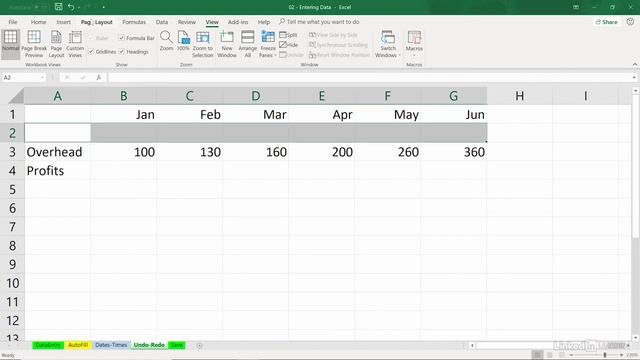
Task: Click the formula bar Enter checkmark
Action: pos(83,77)
